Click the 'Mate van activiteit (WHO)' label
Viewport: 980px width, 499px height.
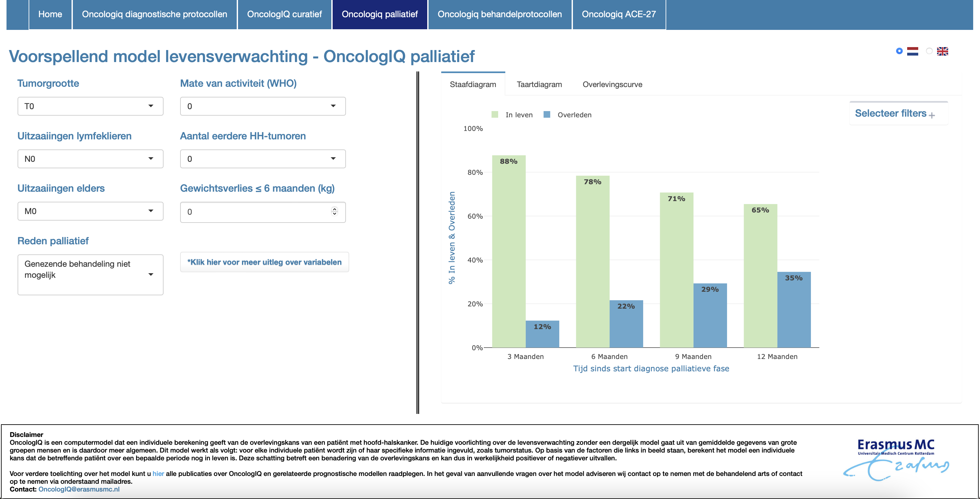pos(238,83)
